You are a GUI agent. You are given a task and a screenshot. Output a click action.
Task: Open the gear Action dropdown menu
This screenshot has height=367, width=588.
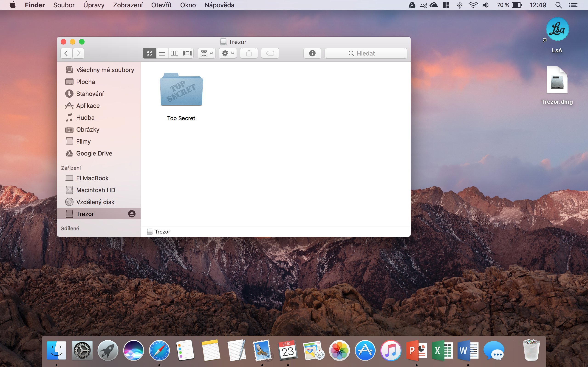pos(228,53)
